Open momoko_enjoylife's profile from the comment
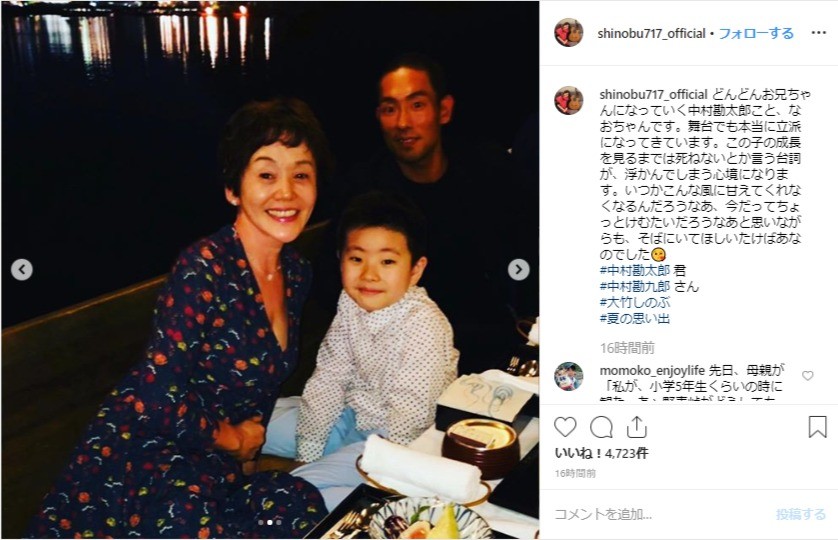The image size is (838, 540). click(x=652, y=371)
